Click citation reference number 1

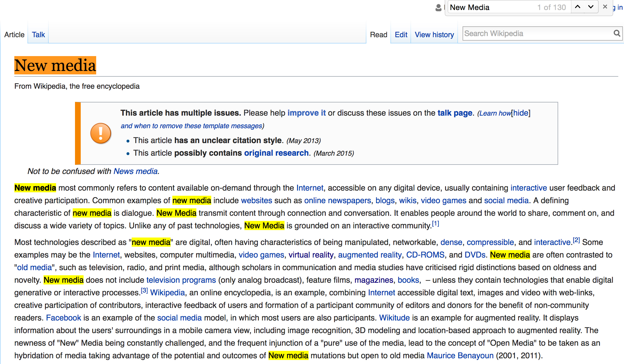[x=435, y=223]
